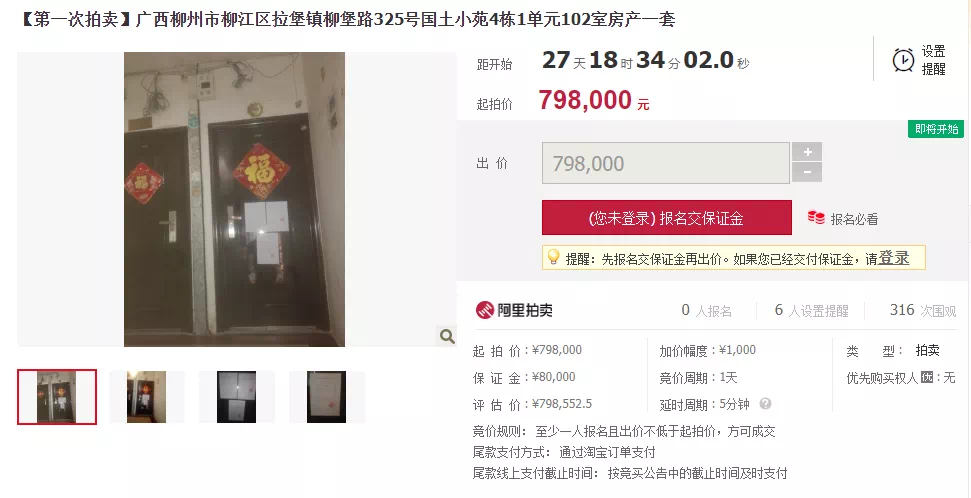Screen dimensions: 971x498
Task: Click the 报名交保证金 red button
Action: [x=666, y=217]
